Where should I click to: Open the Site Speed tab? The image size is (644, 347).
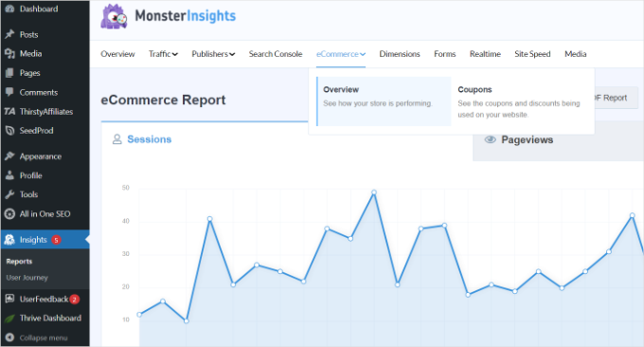pos(532,54)
